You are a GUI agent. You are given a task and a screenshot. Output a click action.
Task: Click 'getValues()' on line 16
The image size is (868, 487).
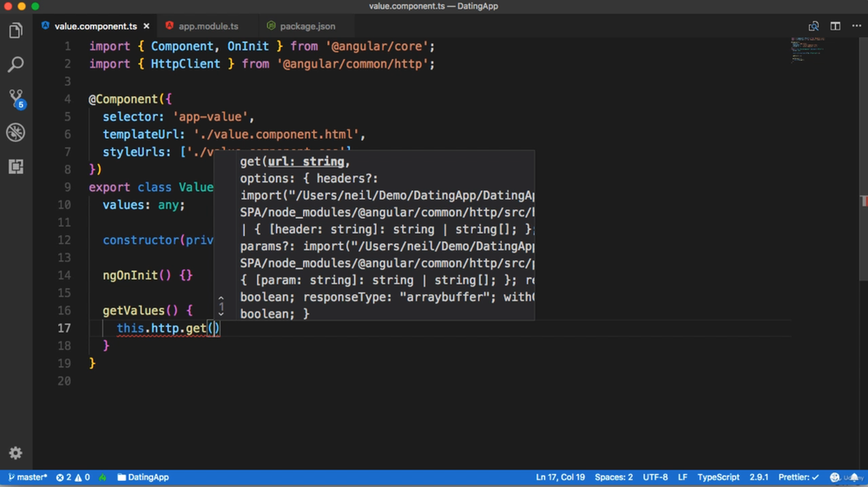(x=141, y=311)
